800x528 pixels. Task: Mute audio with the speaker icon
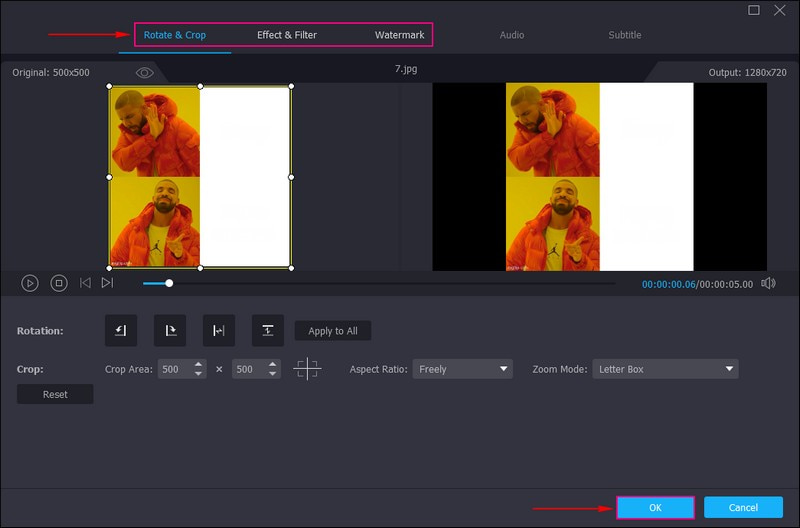coord(768,283)
